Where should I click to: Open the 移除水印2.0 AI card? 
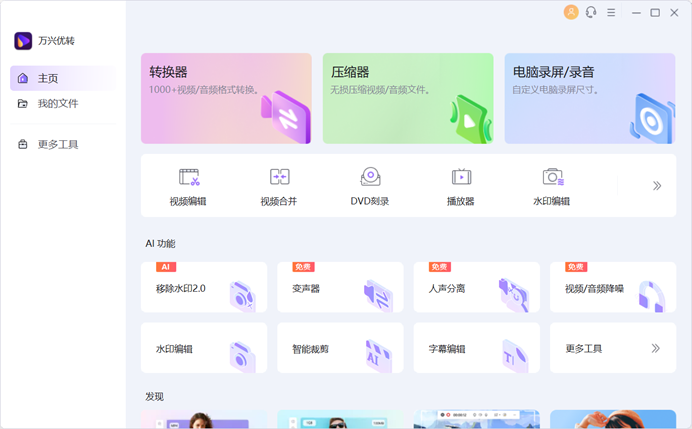204,287
